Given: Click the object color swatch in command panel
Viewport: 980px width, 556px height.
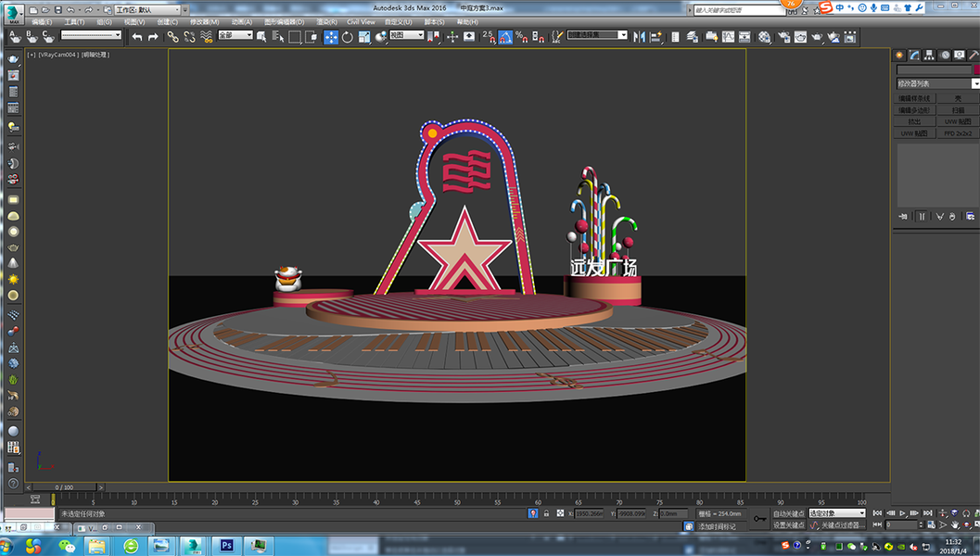Looking at the screenshot, I should [977, 70].
